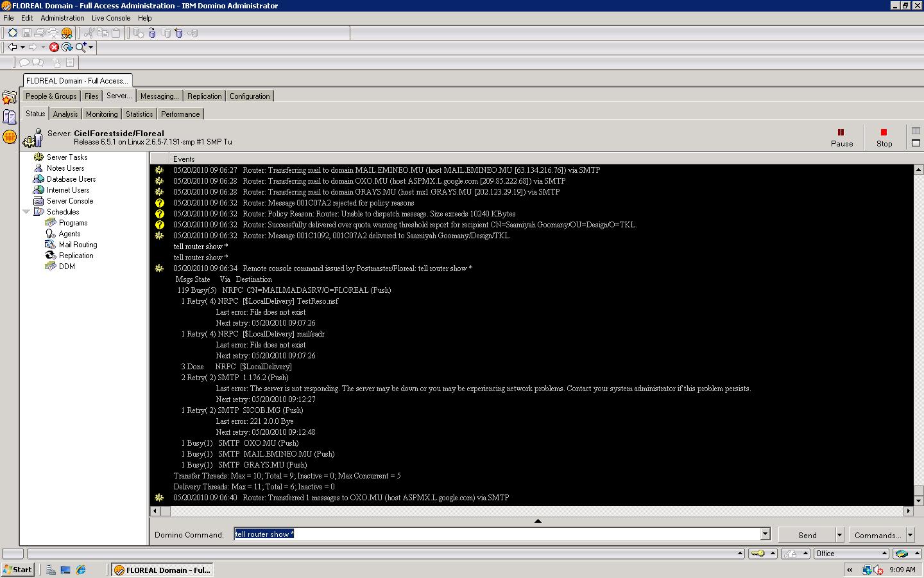Select Mail Routing under Schedules
Viewport: 924px width, 578px height.
click(x=78, y=245)
